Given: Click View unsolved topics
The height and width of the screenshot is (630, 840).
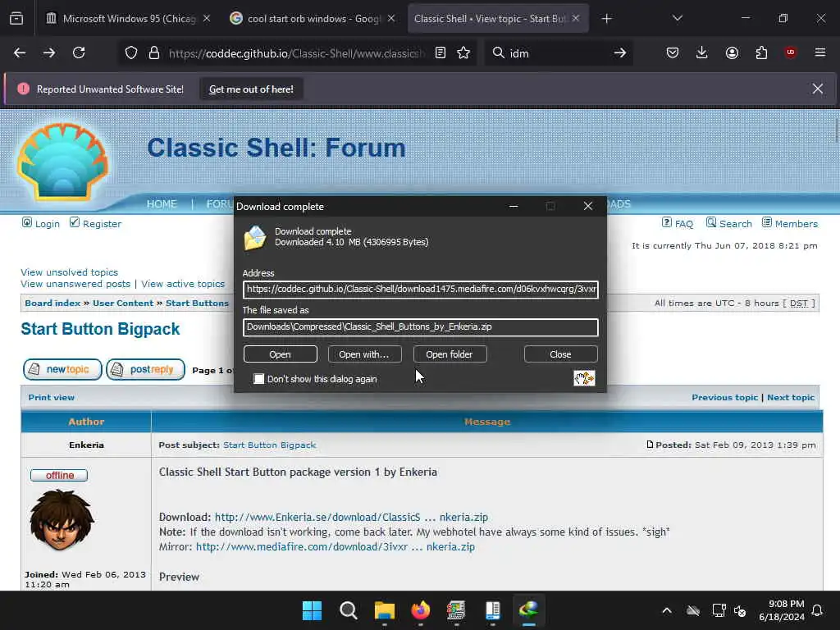Looking at the screenshot, I should tap(69, 272).
